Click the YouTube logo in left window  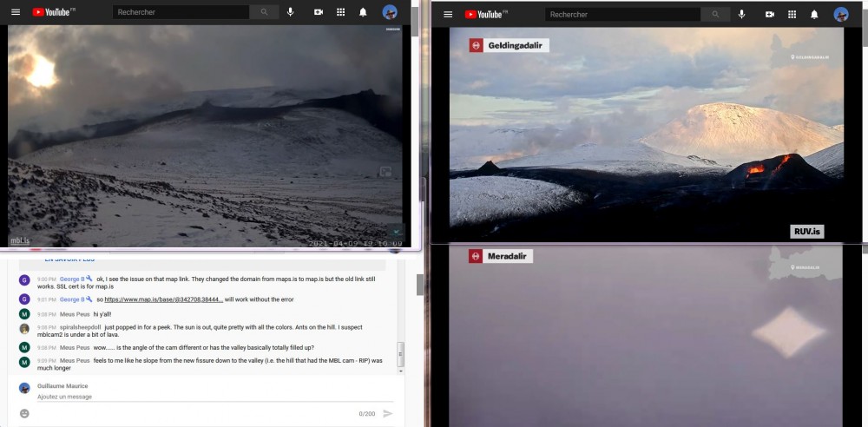[x=54, y=12]
